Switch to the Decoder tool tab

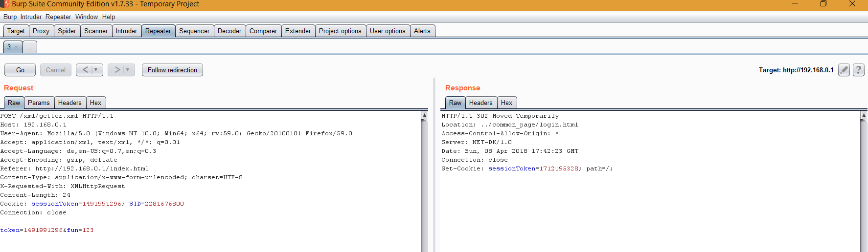[229, 31]
